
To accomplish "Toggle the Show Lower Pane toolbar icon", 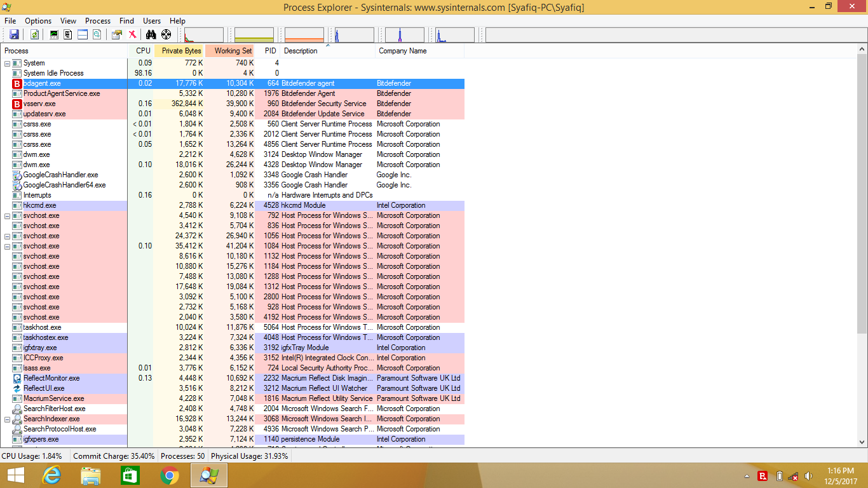I will (x=82, y=35).
